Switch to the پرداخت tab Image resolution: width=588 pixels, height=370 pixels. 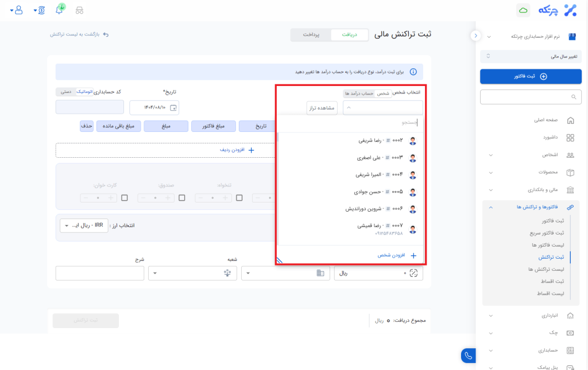tap(311, 35)
